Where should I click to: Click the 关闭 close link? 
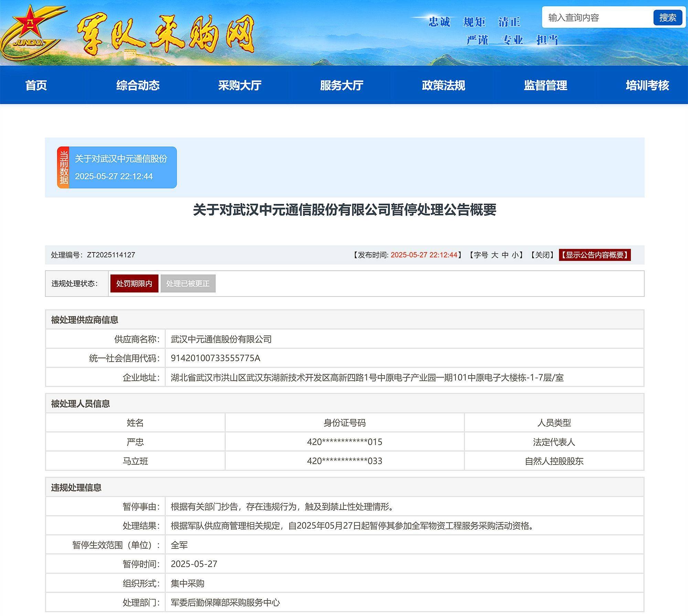[542, 255]
